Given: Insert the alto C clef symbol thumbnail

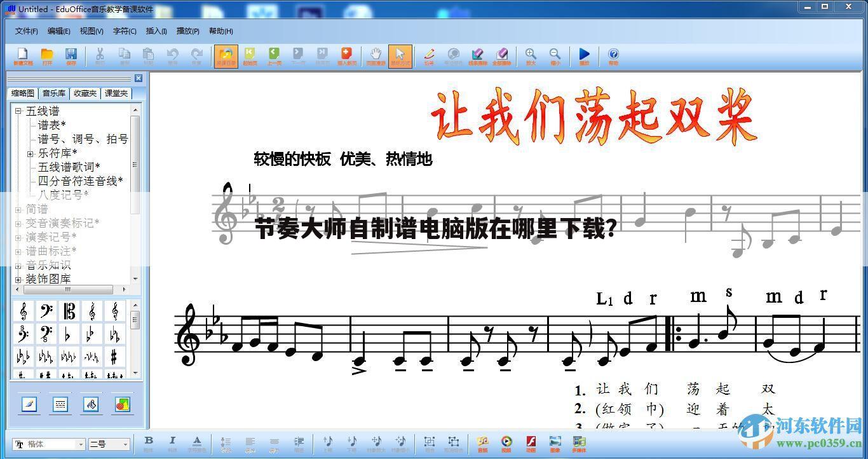Looking at the screenshot, I should pos(69,312).
